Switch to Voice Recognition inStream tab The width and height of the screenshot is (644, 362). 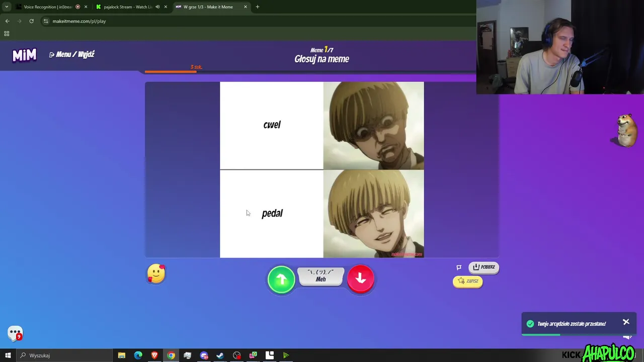pos(48,7)
